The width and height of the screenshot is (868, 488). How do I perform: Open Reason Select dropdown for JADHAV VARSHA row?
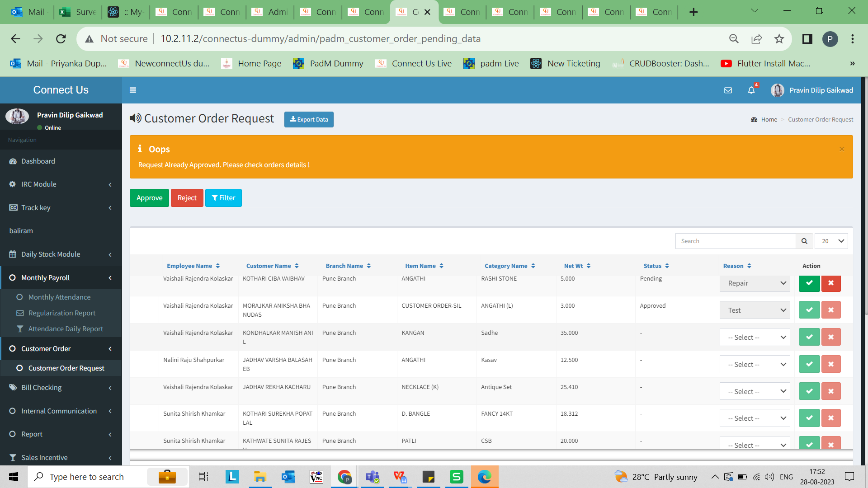click(x=755, y=364)
